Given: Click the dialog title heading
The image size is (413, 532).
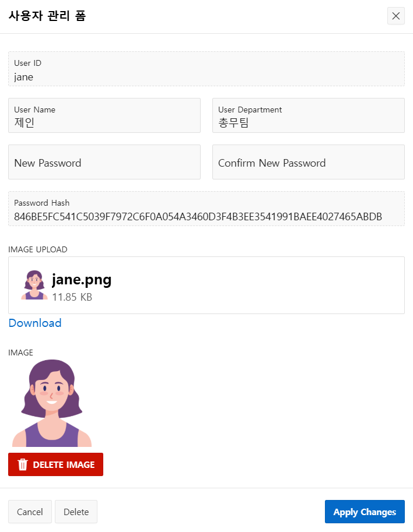Looking at the screenshot, I should 47,16.
